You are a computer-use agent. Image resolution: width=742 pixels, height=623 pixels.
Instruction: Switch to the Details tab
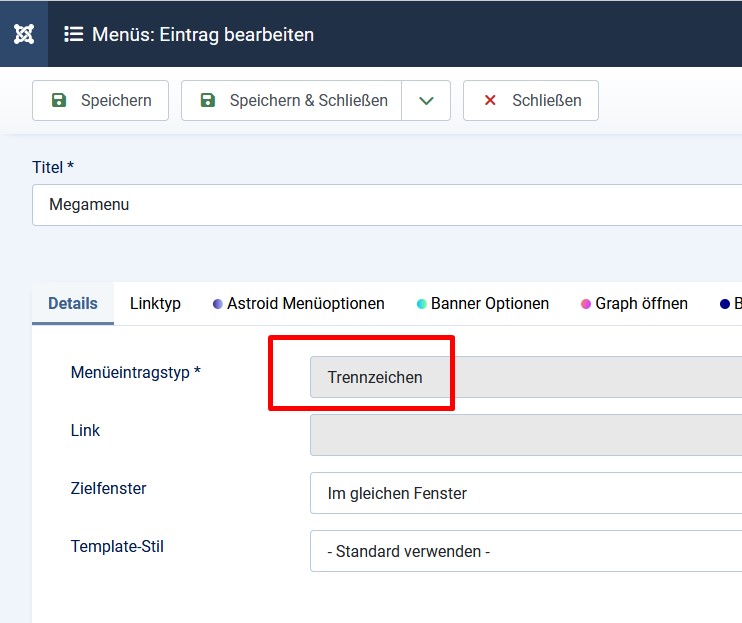point(73,303)
